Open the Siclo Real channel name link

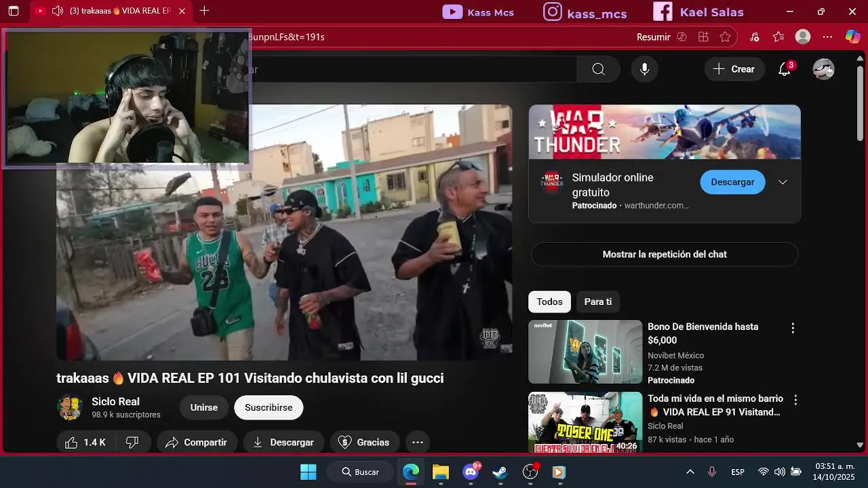coord(115,401)
